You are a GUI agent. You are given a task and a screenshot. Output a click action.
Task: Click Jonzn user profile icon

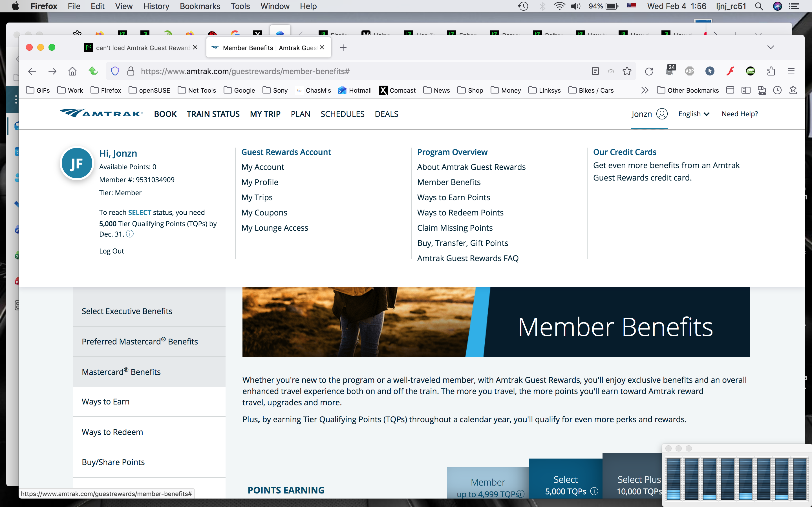(x=662, y=114)
